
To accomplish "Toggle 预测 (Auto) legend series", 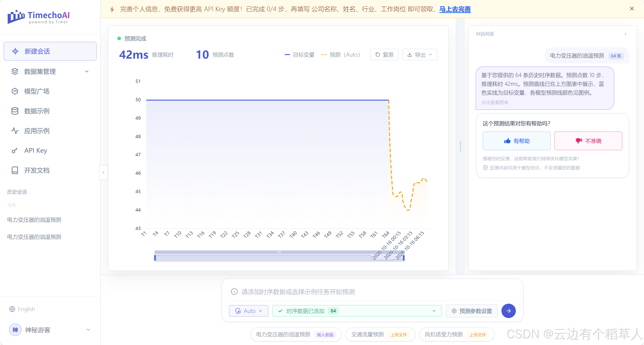I will point(340,55).
